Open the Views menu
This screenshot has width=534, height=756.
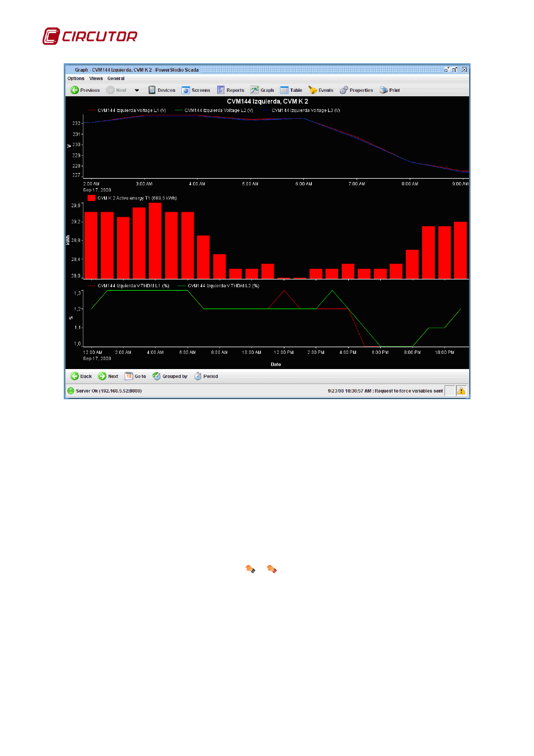pyautogui.click(x=96, y=78)
